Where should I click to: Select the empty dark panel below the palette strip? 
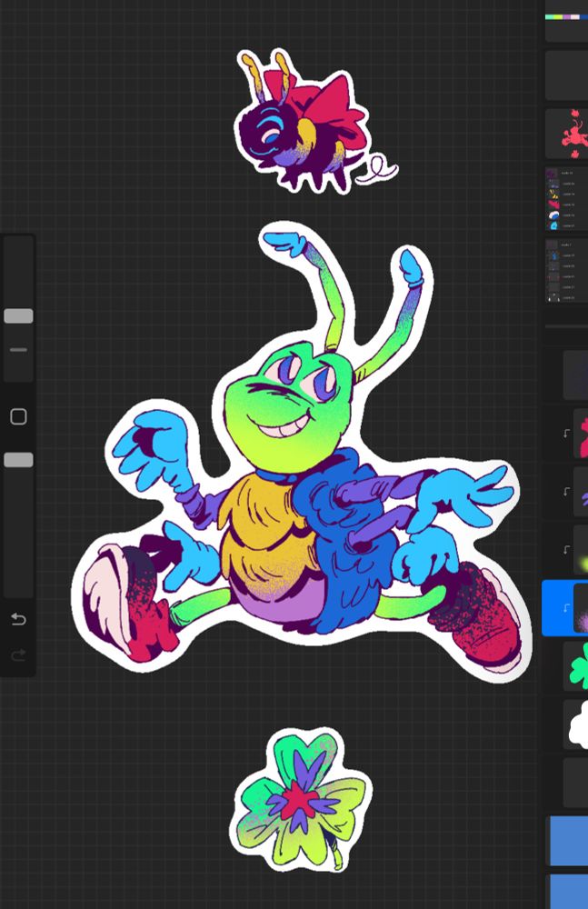(x=566, y=75)
